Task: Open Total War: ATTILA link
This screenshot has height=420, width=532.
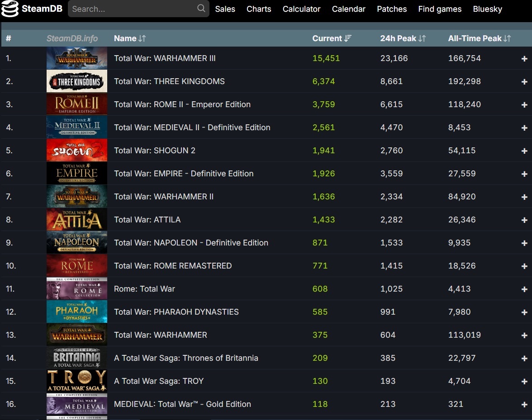Action: [147, 220]
